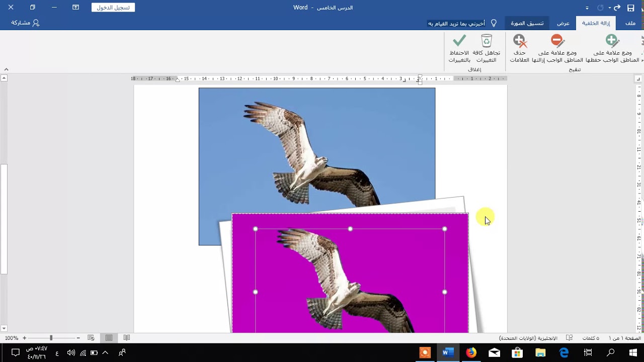Open the notification action center

[15, 352]
